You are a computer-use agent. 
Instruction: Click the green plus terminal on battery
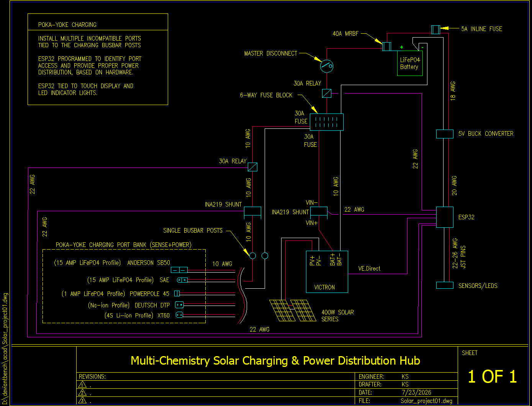(x=401, y=47)
